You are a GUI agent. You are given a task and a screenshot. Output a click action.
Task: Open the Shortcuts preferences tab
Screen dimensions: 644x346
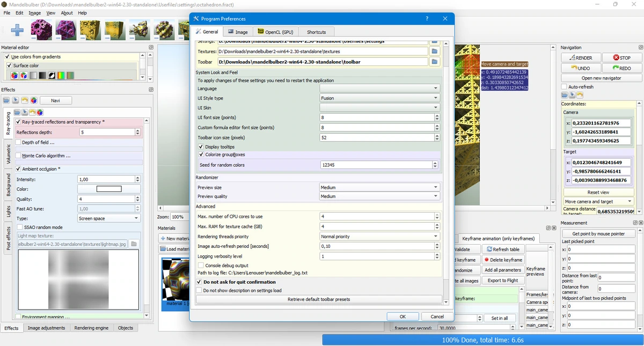(x=317, y=32)
